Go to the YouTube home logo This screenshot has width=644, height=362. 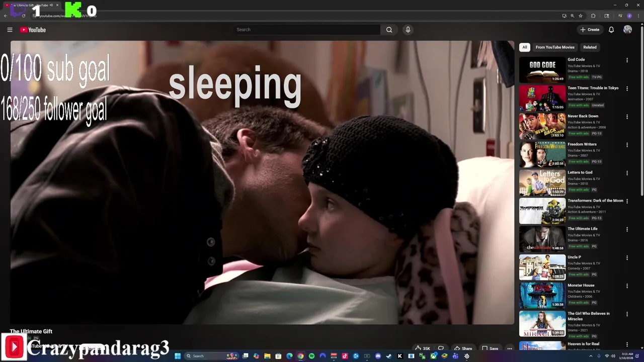pos(33,30)
